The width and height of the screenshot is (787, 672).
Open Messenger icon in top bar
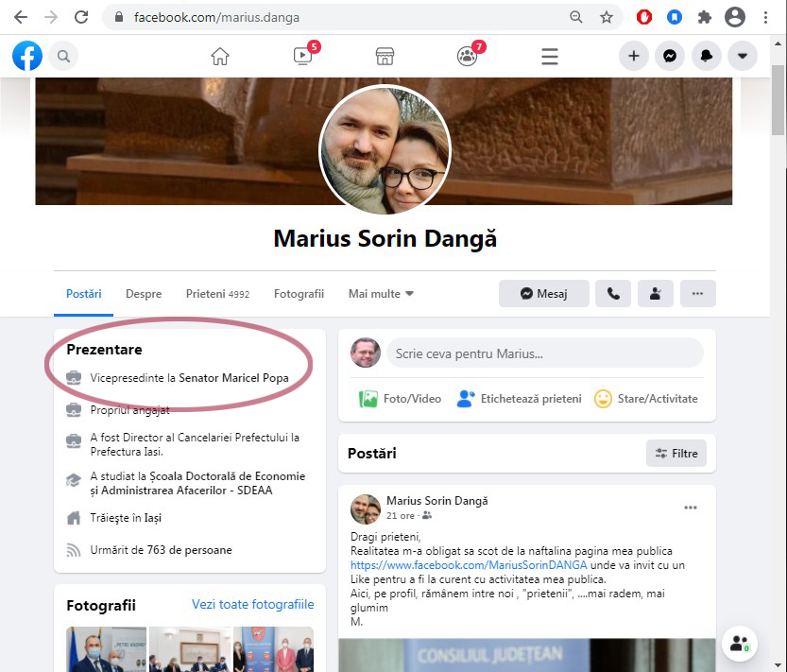coord(669,57)
